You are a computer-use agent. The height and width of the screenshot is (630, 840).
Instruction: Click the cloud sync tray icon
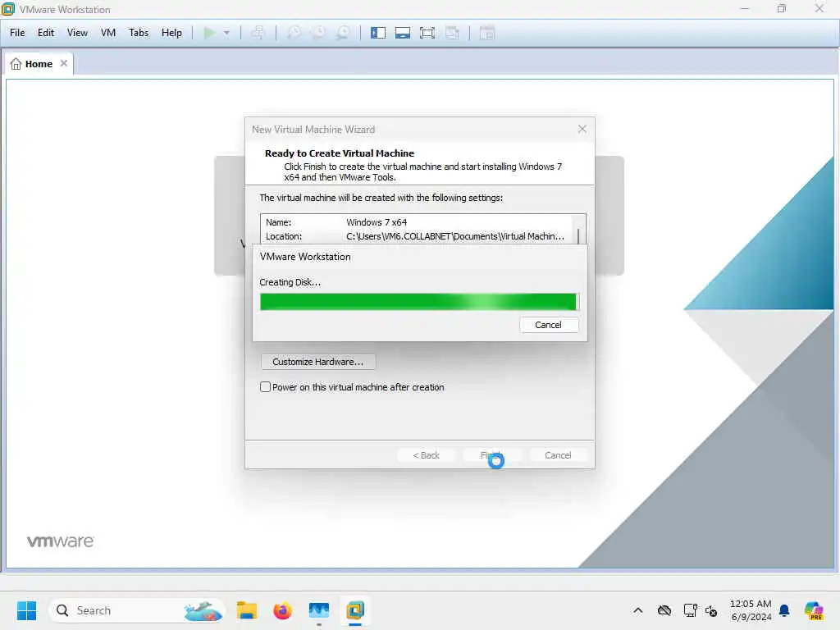664,610
